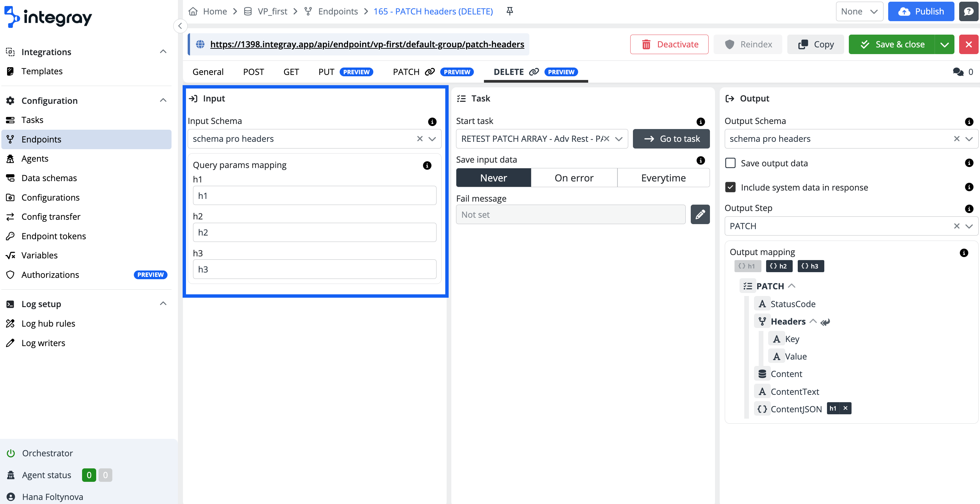This screenshot has width=980, height=504.
Task: Switch to the PATCH tab
Action: (406, 72)
